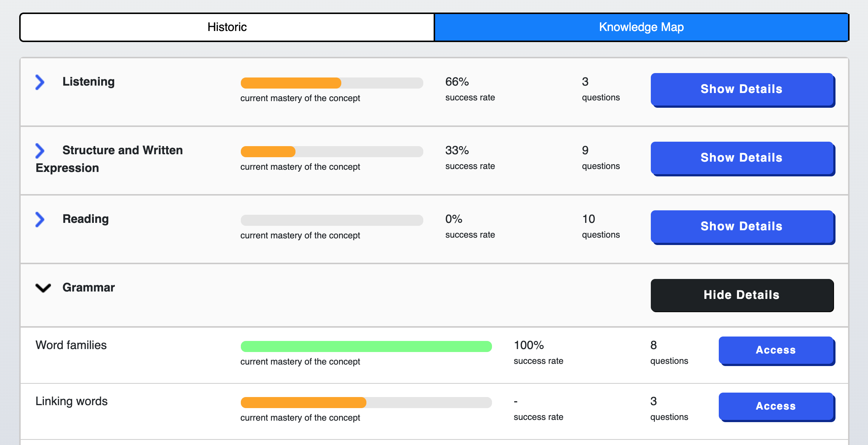Click the Grammar section title
The width and height of the screenshot is (868, 445).
tap(89, 287)
